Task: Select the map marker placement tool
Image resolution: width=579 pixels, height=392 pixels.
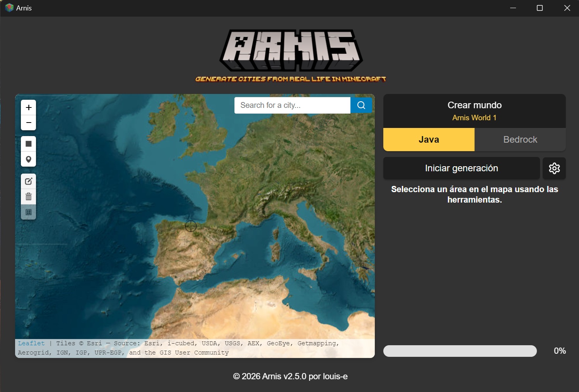Action: click(x=29, y=159)
